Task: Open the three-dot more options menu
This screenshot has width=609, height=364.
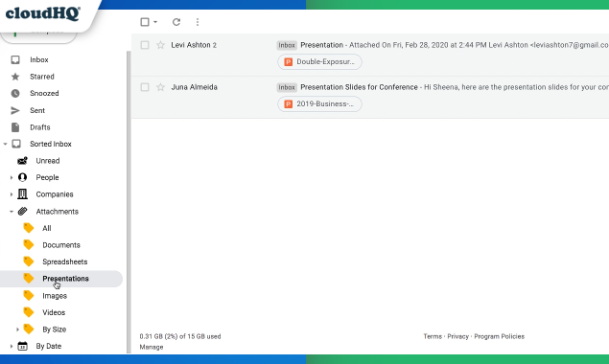Action: coord(198,22)
